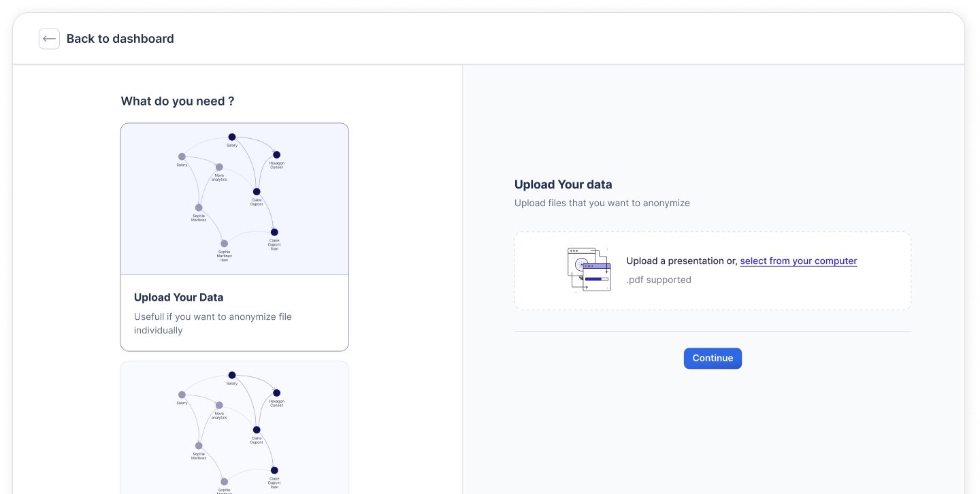Viewport: 980px width, 494px height.
Task: Select Nova analytics node in the second card
Action: click(219, 406)
